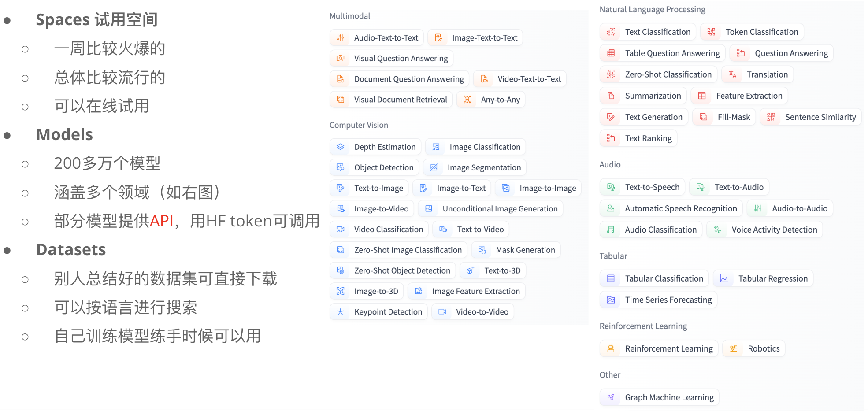Image resolution: width=868 pixels, height=415 pixels.
Task: Click the Robotics icon
Action: 734,348
